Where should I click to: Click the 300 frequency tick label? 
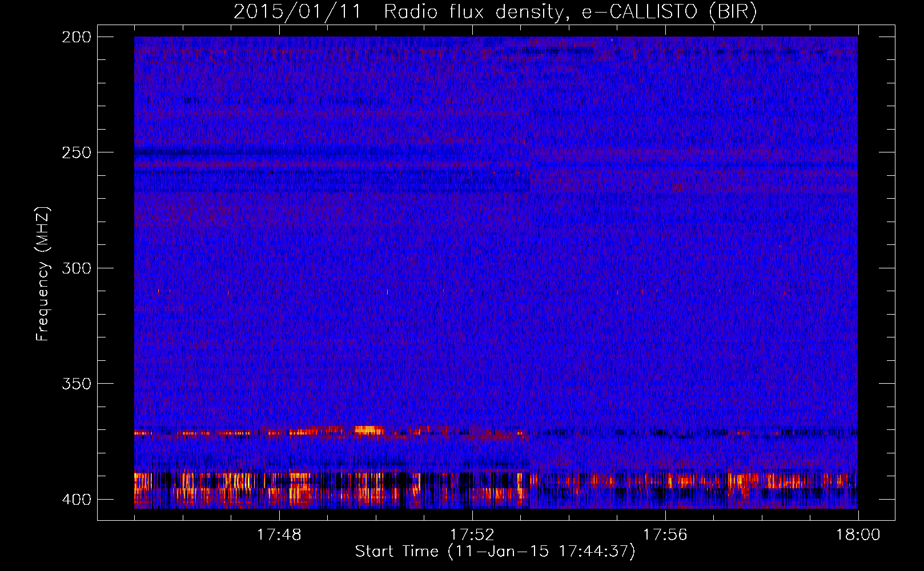pyautogui.click(x=76, y=268)
